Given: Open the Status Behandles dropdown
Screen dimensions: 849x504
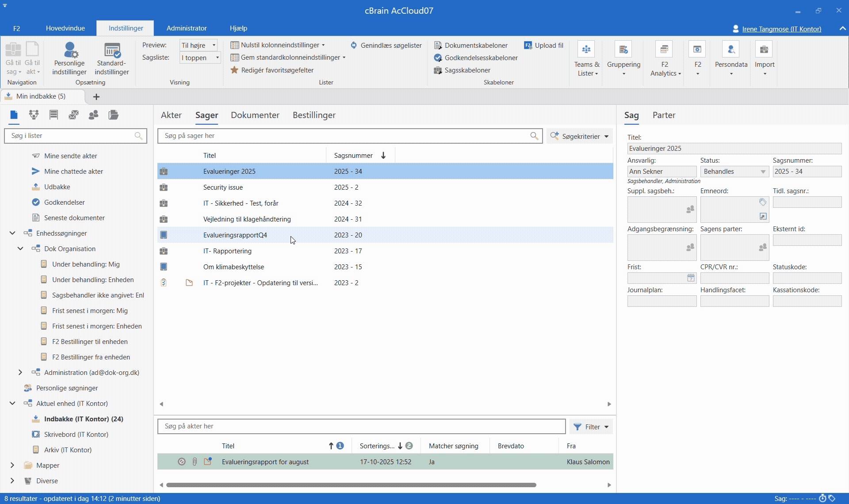Looking at the screenshot, I should pyautogui.click(x=763, y=172).
